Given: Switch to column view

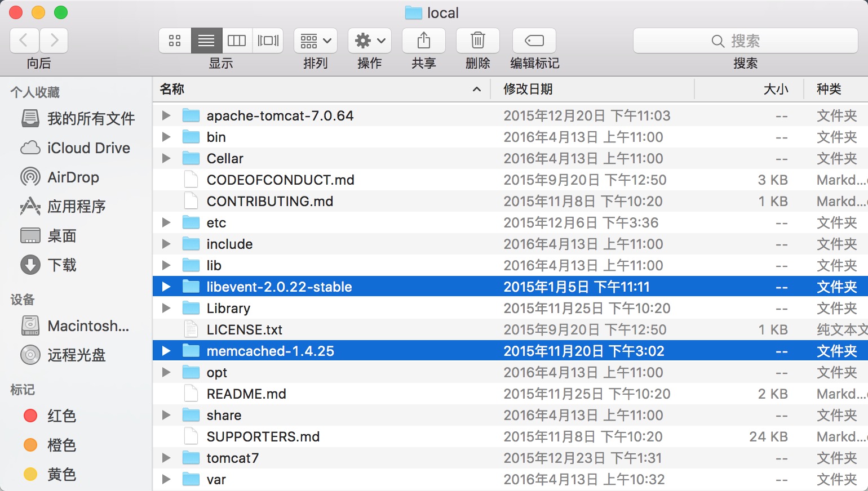Looking at the screenshot, I should (237, 41).
